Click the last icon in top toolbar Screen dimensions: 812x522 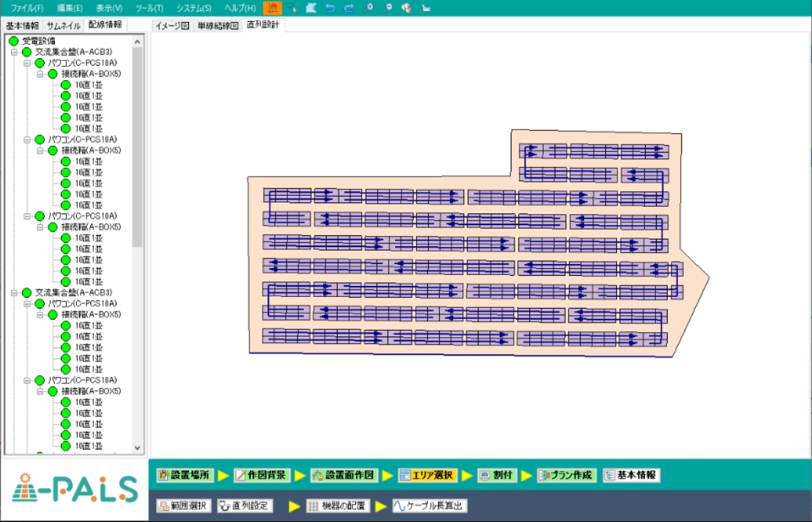(426, 8)
